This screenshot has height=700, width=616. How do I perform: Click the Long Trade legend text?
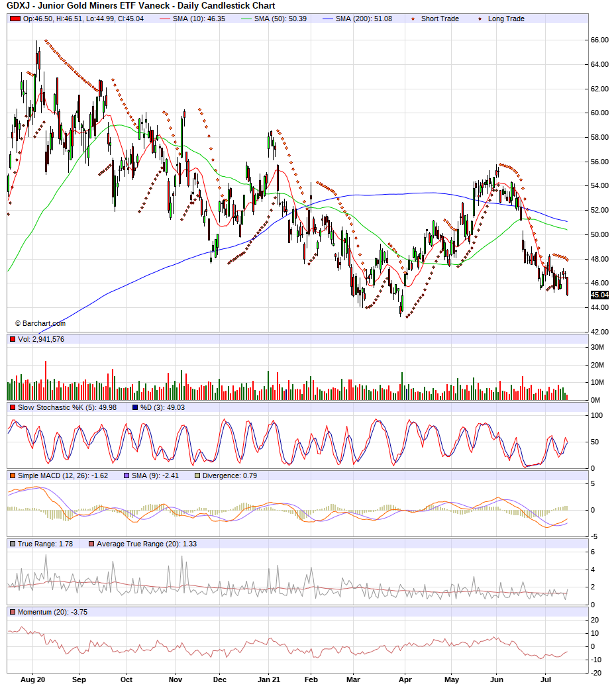click(506, 19)
